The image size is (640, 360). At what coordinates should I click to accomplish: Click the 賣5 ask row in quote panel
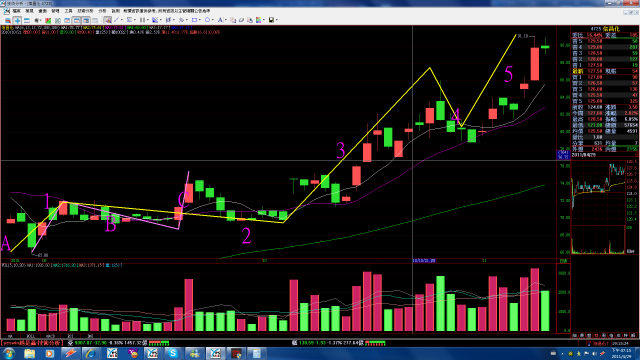click(604, 41)
